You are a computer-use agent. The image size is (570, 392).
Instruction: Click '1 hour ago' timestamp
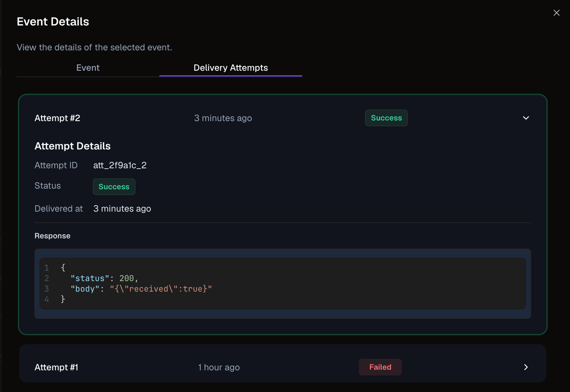(219, 367)
